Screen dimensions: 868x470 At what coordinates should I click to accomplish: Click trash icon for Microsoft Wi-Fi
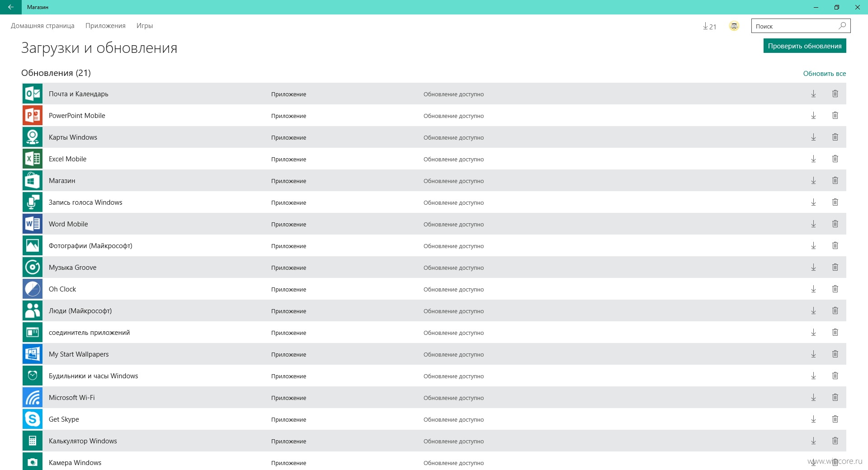(835, 397)
